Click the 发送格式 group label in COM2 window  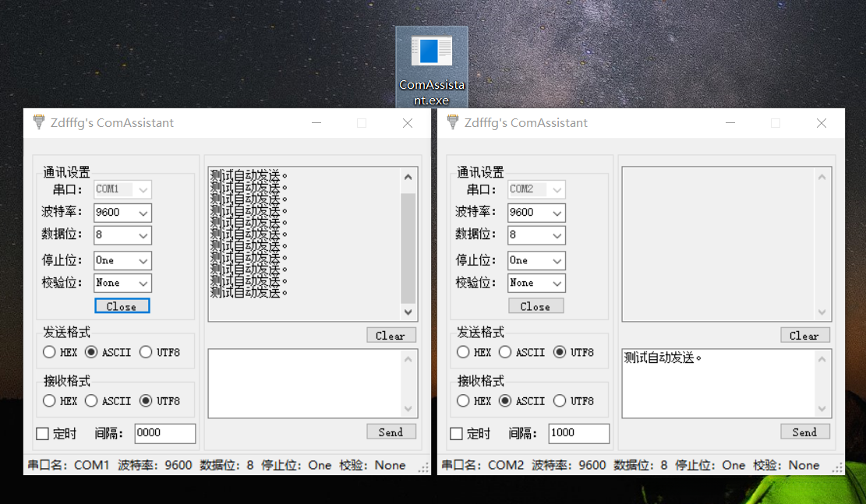pyautogui.click(x=480, y=333)
